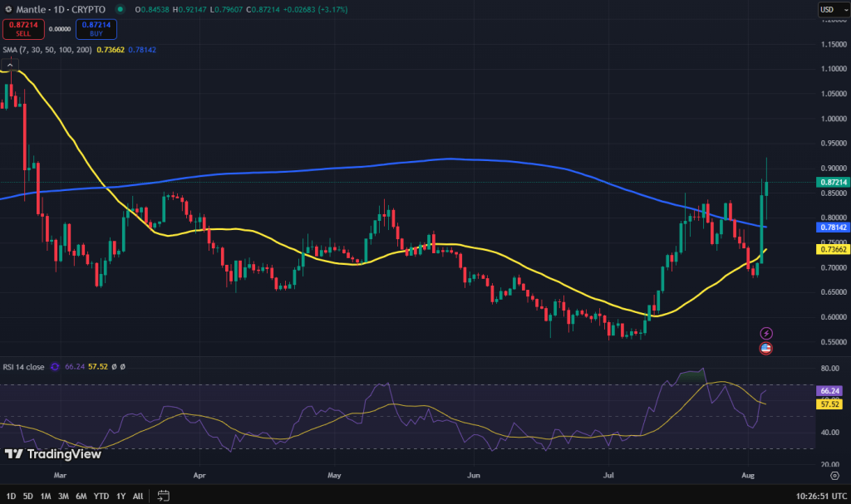Click the RSI 14 close legend label
Viewport: 851px width, 504px height.
pos(24,366)
